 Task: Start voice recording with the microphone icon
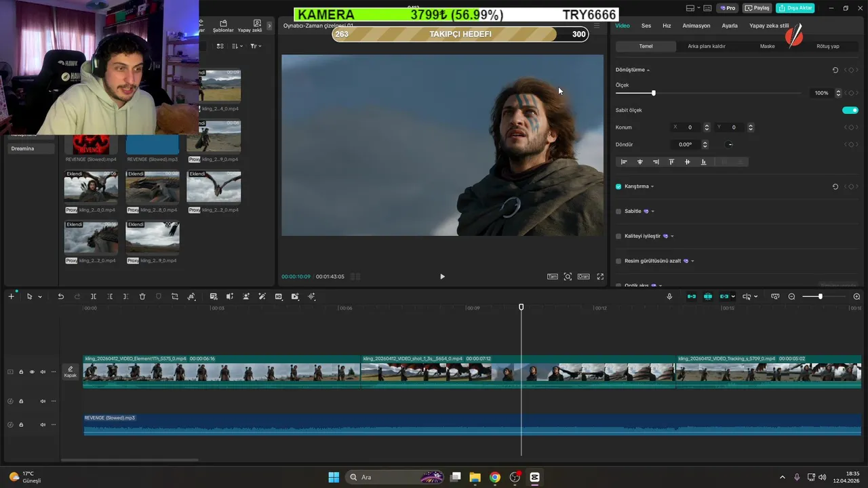click(669, 297)
